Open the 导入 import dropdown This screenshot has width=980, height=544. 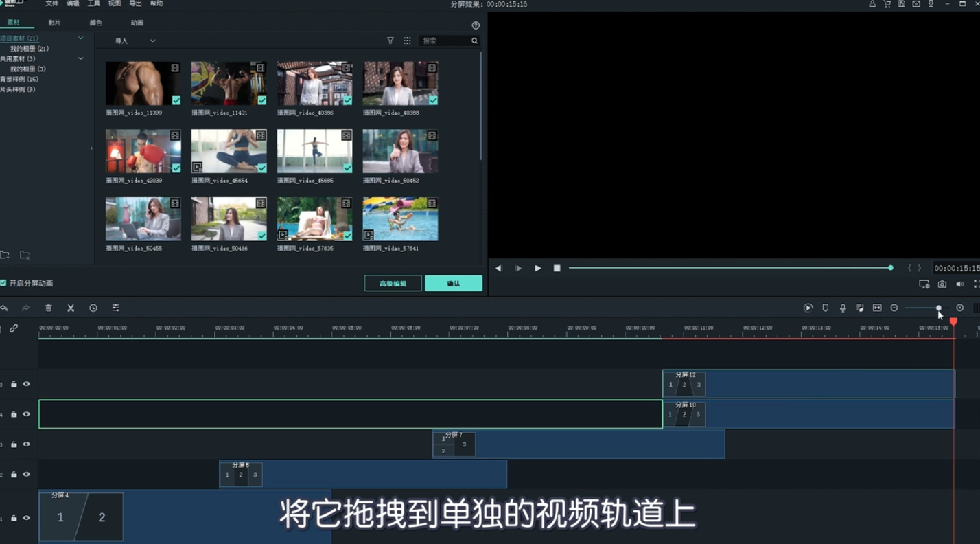tap(135, 41)
